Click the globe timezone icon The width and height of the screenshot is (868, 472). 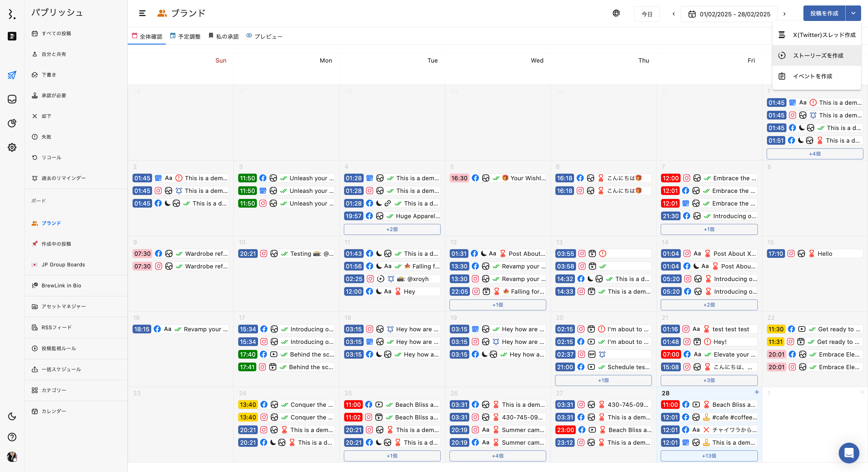click(x=616, y=13)
